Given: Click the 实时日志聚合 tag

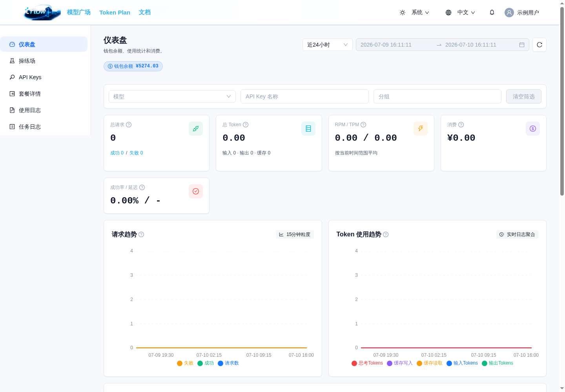Looking at the screenshot, I should tap(517, 234).
